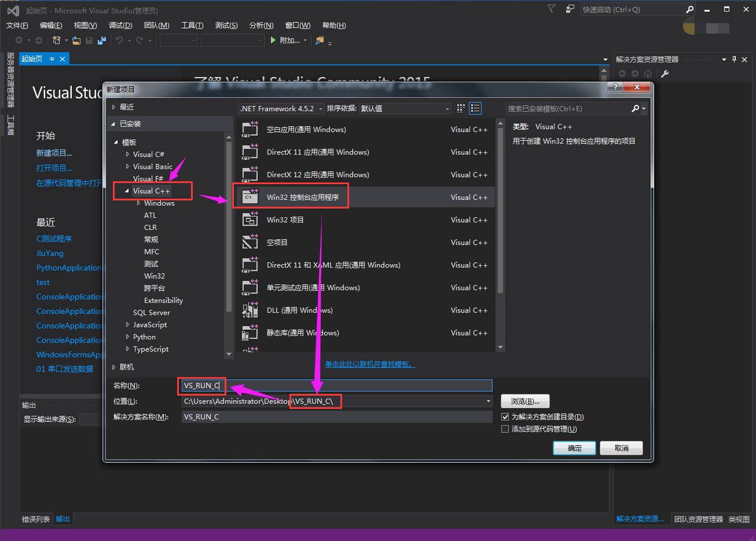Open the notifications flag icon
The width and height of the screenshot is (756, 541).
coord(551,9)
